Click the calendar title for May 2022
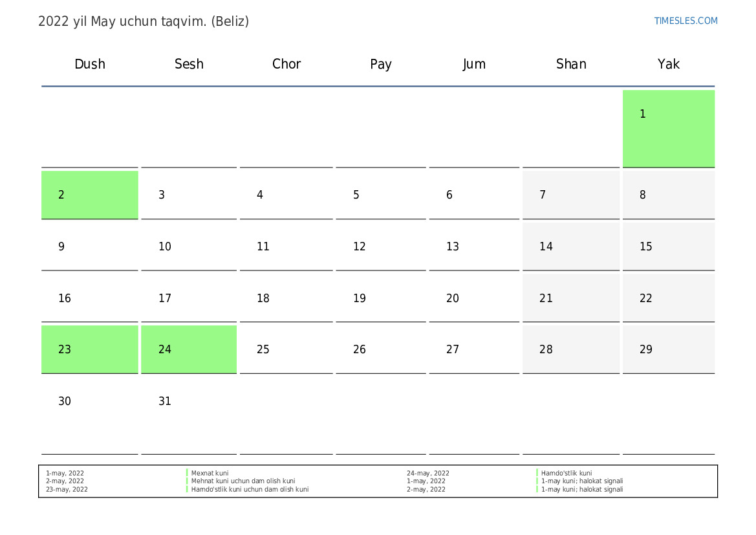756x535 pixels. [144, 21]
